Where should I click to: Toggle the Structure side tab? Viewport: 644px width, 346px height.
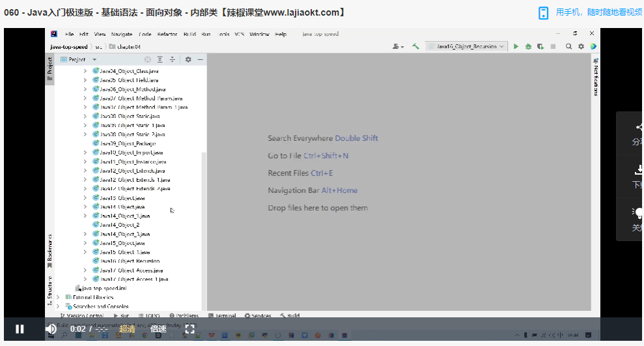coord(49,291)
